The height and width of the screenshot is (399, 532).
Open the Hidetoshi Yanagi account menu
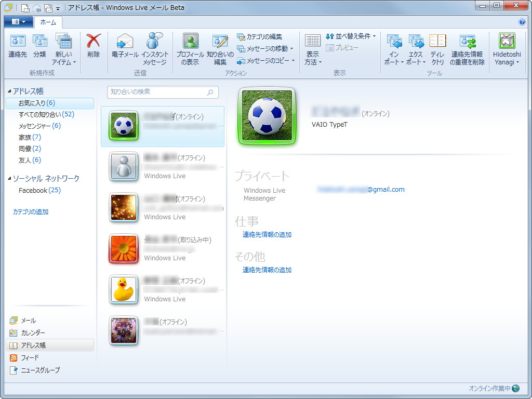pyautogui.click(x=507, y=49)
